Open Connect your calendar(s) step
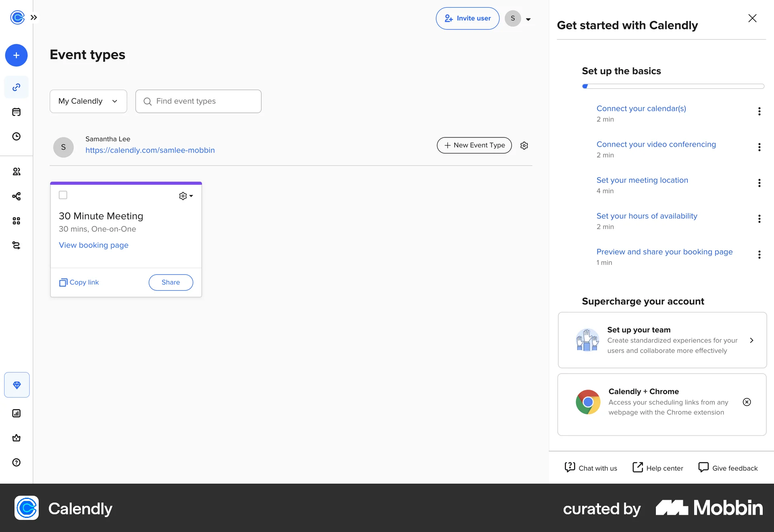This screenshot has height=532, width=774. coord(641,108)
